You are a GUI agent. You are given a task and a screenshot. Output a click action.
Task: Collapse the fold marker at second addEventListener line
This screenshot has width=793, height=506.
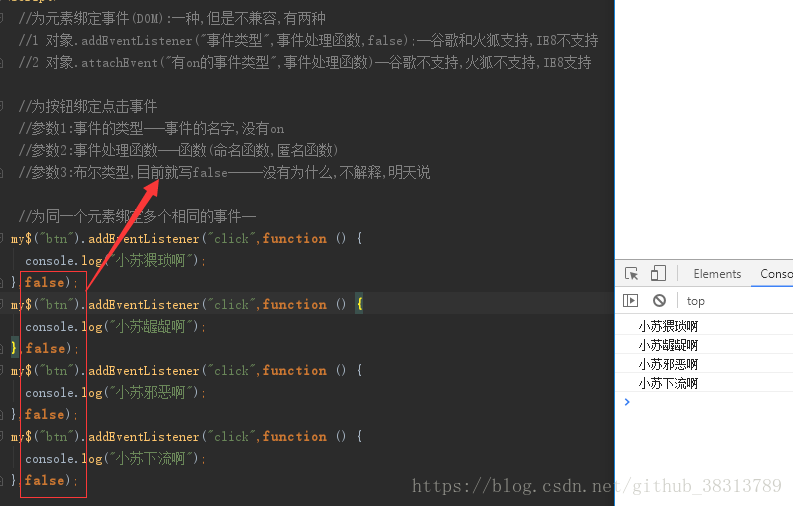pos(2,304)
